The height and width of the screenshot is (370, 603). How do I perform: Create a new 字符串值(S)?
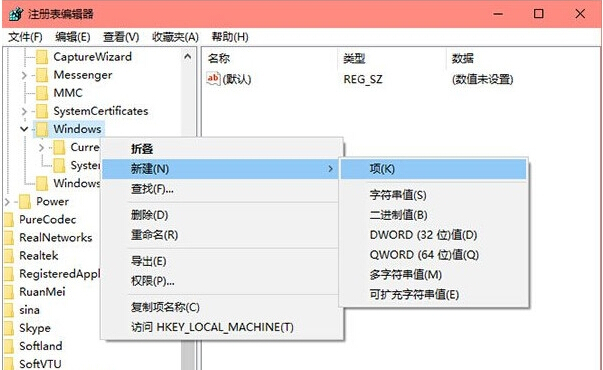[x=433, y=195]
